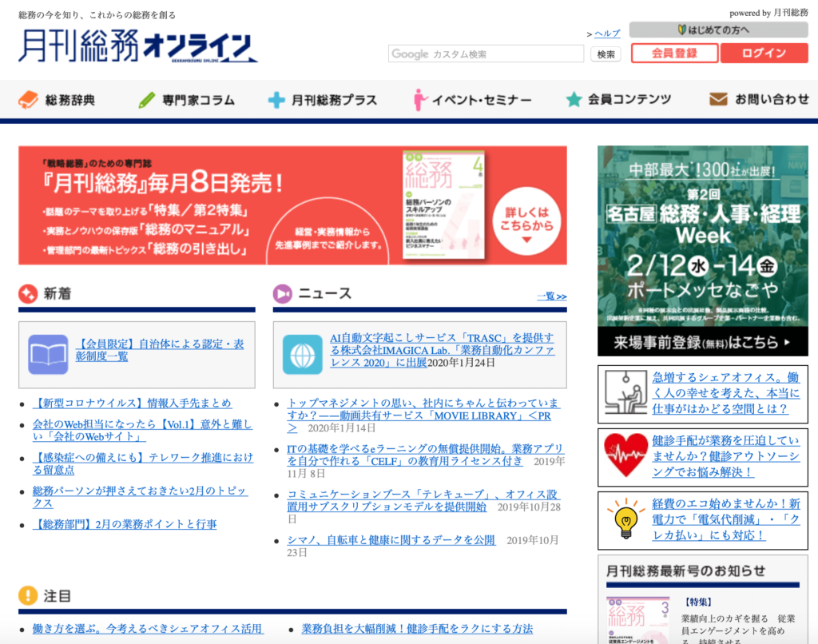Click the yellow light bulb icon
818x644 pixels.
(x=625, y=519)
